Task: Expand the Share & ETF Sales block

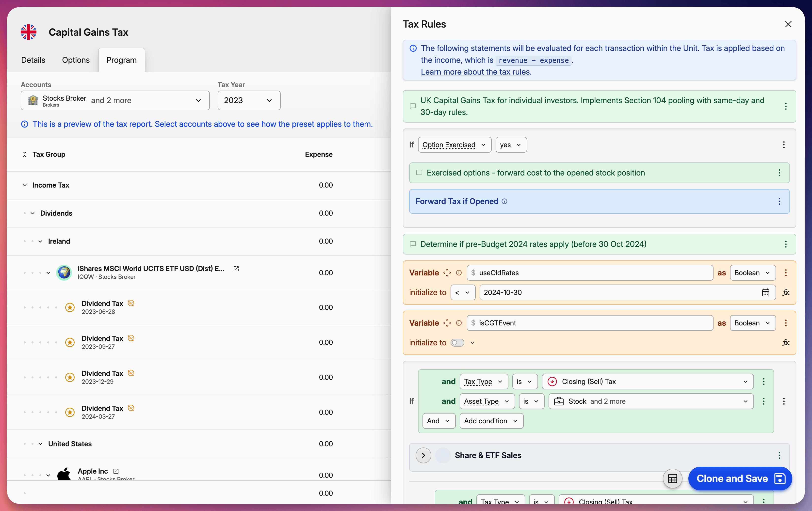Action: pyautogui.click(x=423, y=455)
